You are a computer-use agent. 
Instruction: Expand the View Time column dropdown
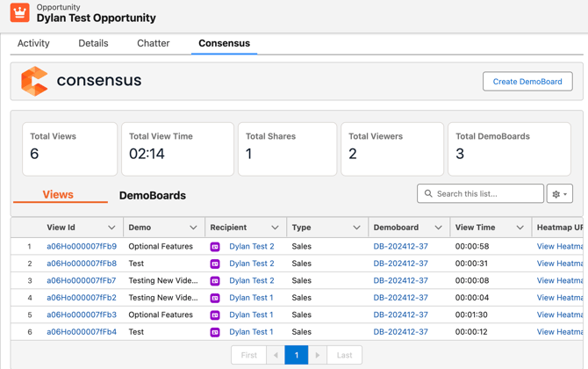coord(520,228)
